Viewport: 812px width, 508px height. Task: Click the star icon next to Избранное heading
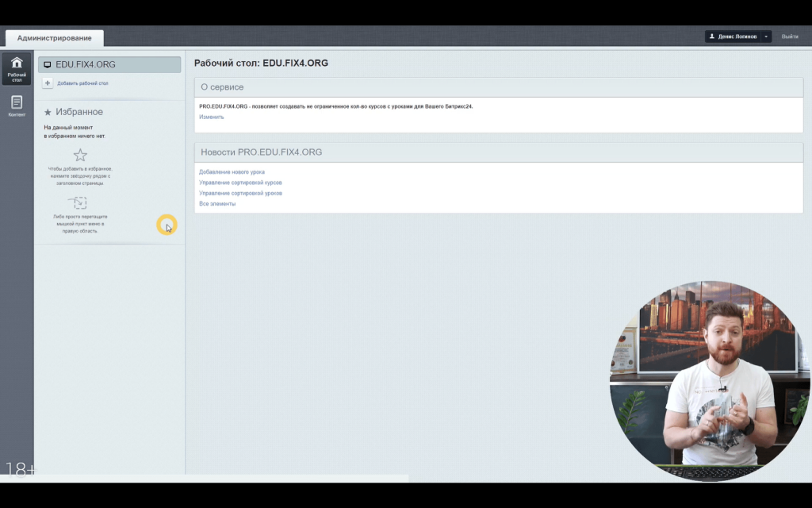(48, 112)
